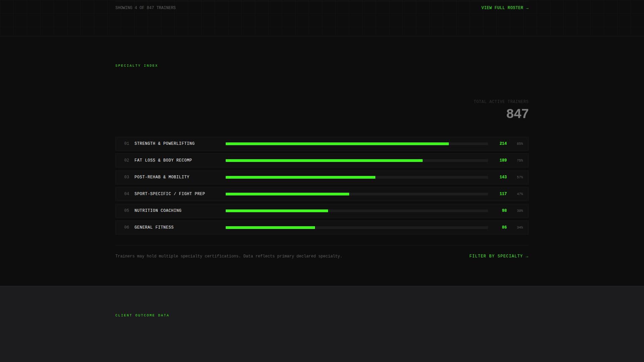Click the Client Outcome Data heading
The image size is (644, 362).
(x=142, y=315)
